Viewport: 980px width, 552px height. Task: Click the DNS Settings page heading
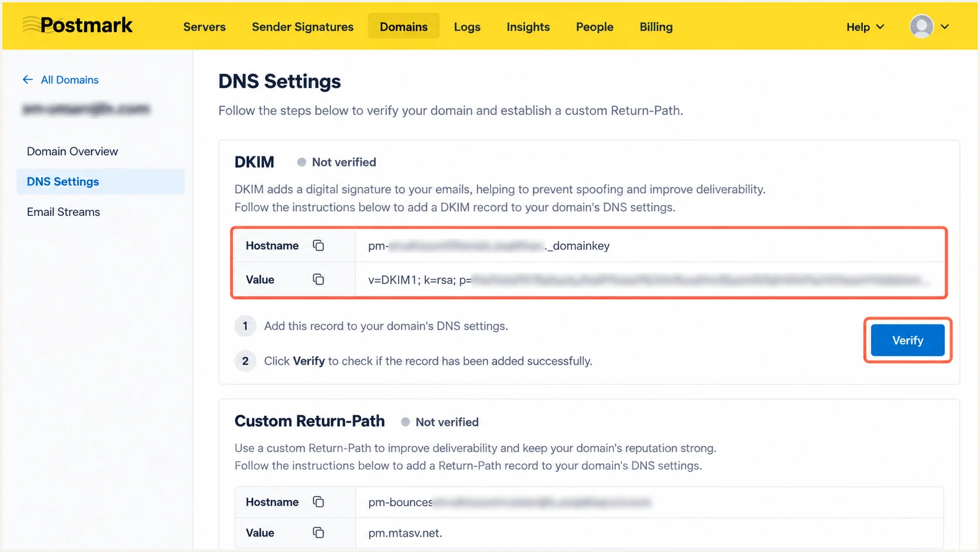click(280, 81)
